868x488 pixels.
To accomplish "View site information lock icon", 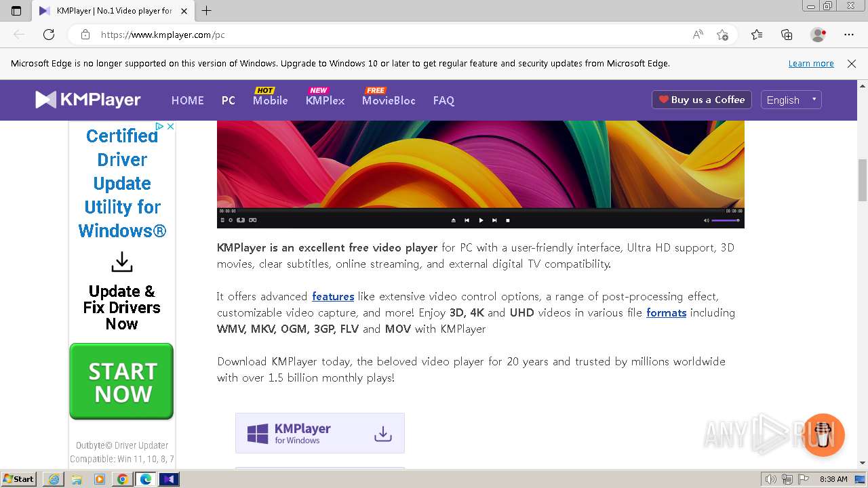I will pos(85,35).
